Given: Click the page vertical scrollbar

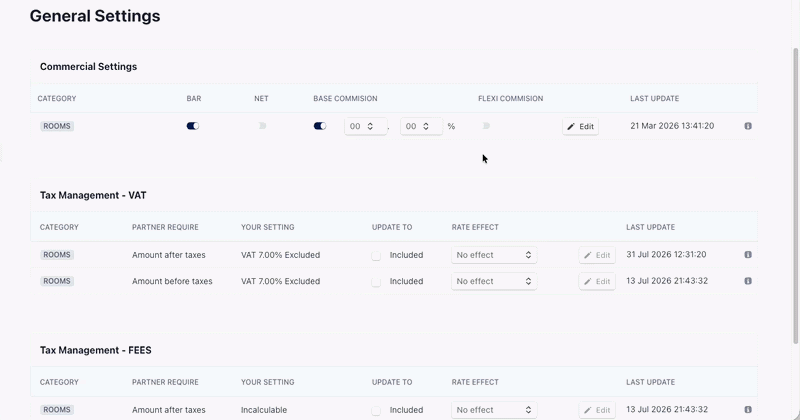Looking at the screenshot, I should (x=796, y=196).
